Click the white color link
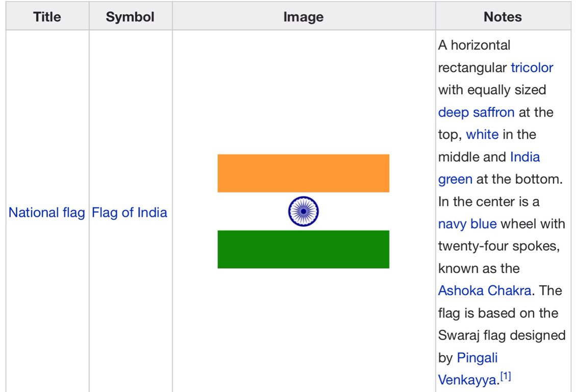The width and height of the screenshot is (576, 392). coord(482,134)
